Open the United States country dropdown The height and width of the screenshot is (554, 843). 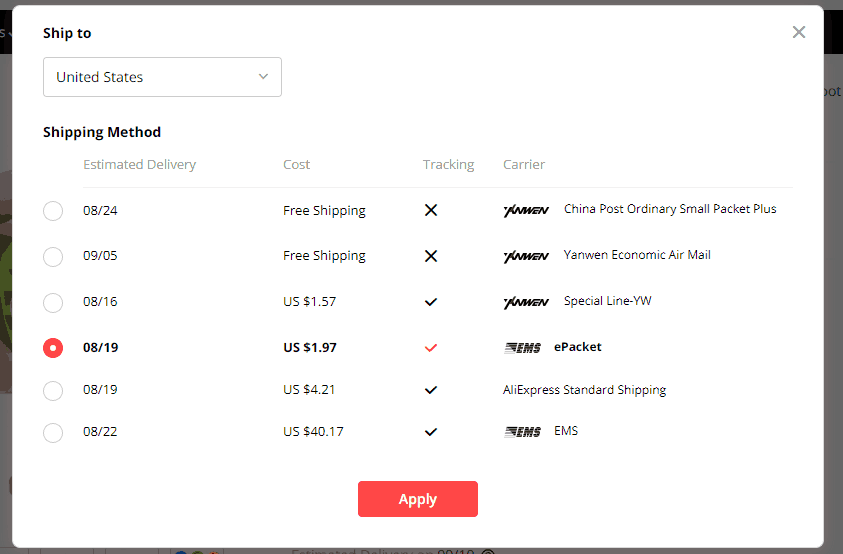[162, 77]
